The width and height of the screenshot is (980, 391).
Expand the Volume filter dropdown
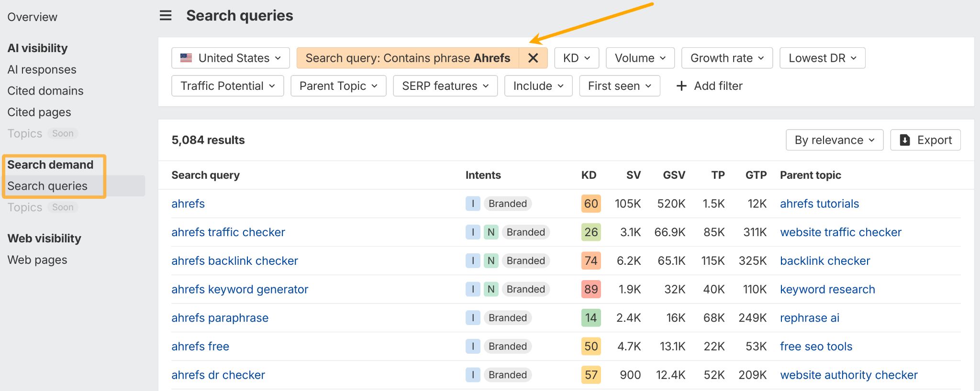pos(640,58)
